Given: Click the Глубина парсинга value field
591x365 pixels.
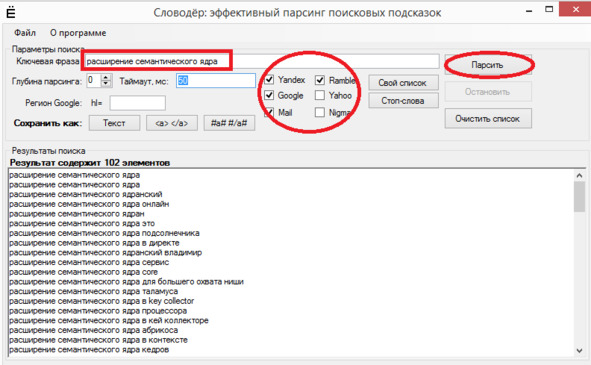Looking at the screenshot, I should [94, 80].
